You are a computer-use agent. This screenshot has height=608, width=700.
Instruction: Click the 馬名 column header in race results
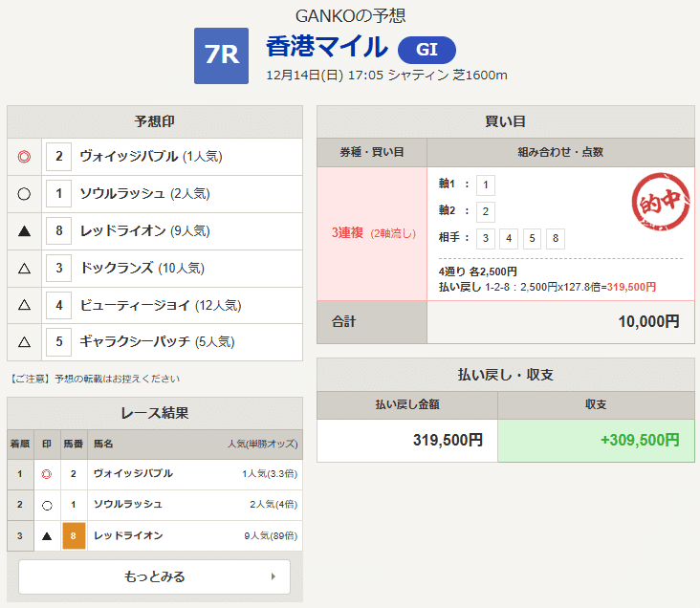click(x=103, y=444)
